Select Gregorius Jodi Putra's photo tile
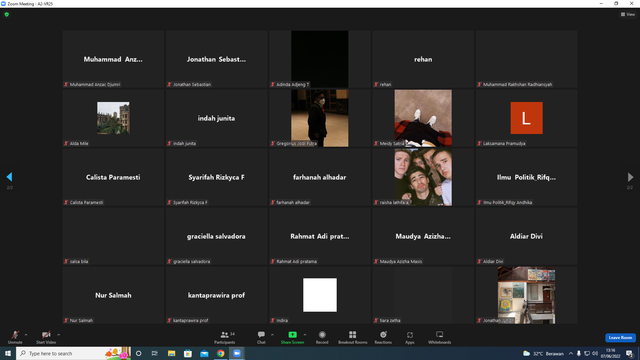Image resolution: width=640 pixels, height=360 pixels. pyautogui.click(x=320, y=118)
